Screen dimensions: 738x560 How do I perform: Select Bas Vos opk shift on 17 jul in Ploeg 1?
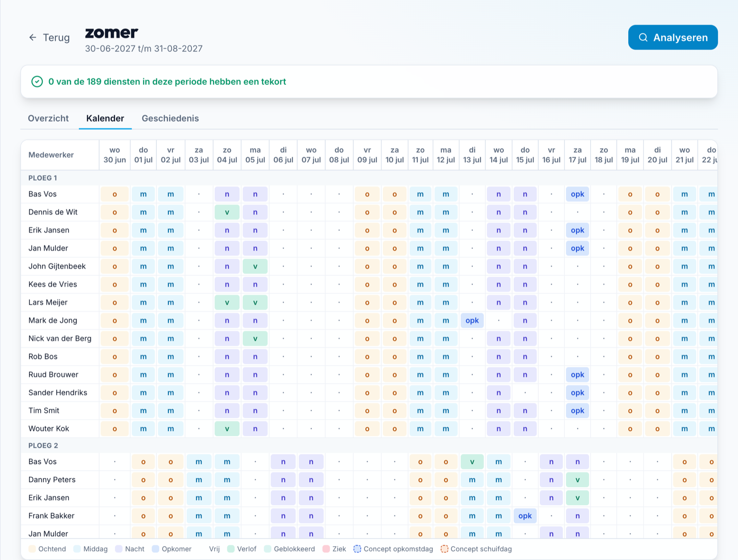click(x=577, y=194)
